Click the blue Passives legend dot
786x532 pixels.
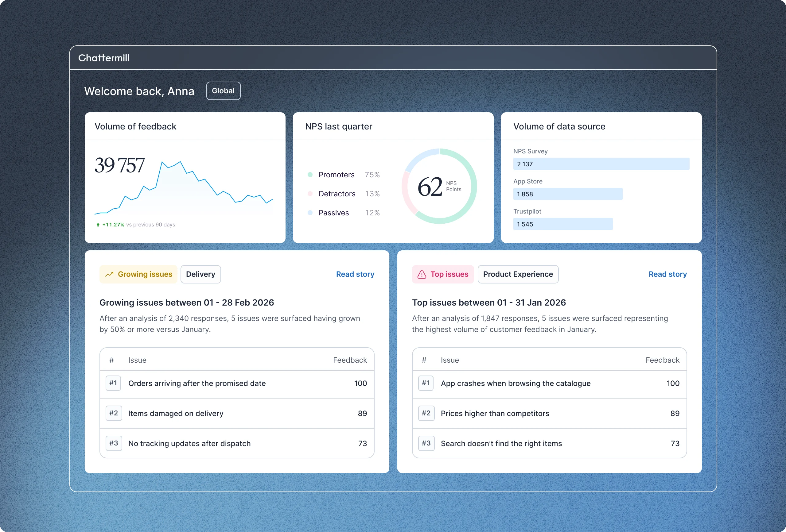pyautogui.click(x=310, y=213)
